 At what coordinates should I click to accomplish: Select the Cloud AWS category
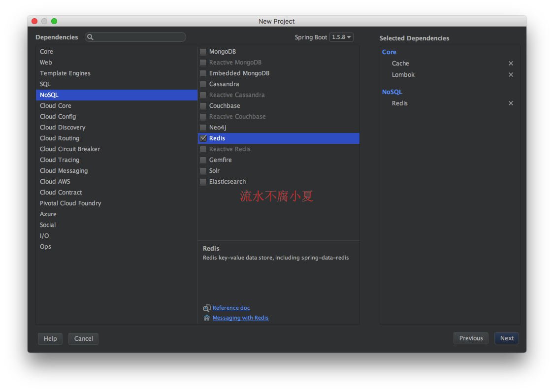pyautogui.click(x=117, y=182)
